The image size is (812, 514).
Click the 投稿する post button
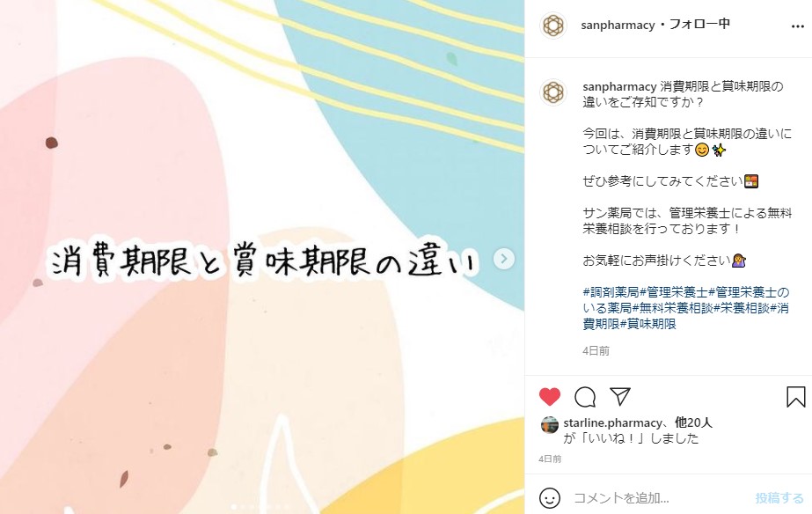point(779,498)
